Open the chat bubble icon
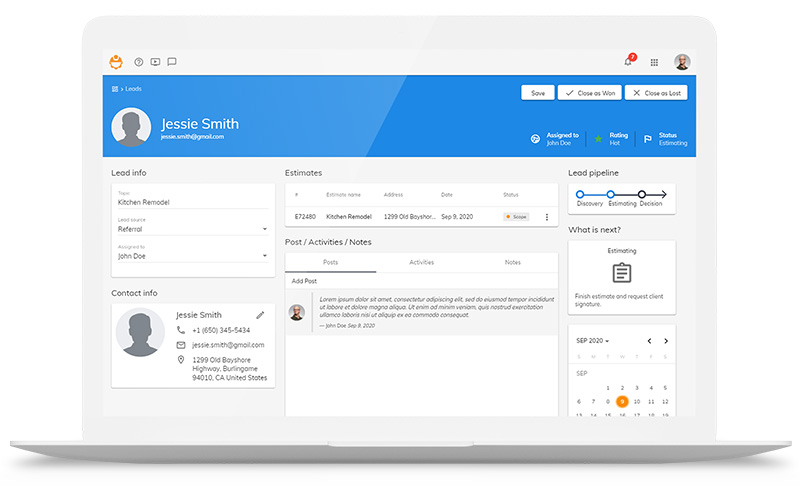 (172, 62)
